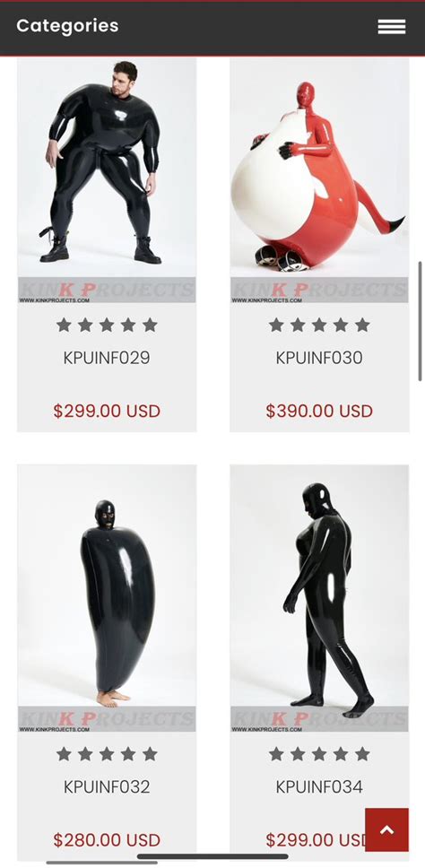Screen dimensions: 425x868
Task: Click the fifth star under KPUINF030
Action: pos(362,325)
